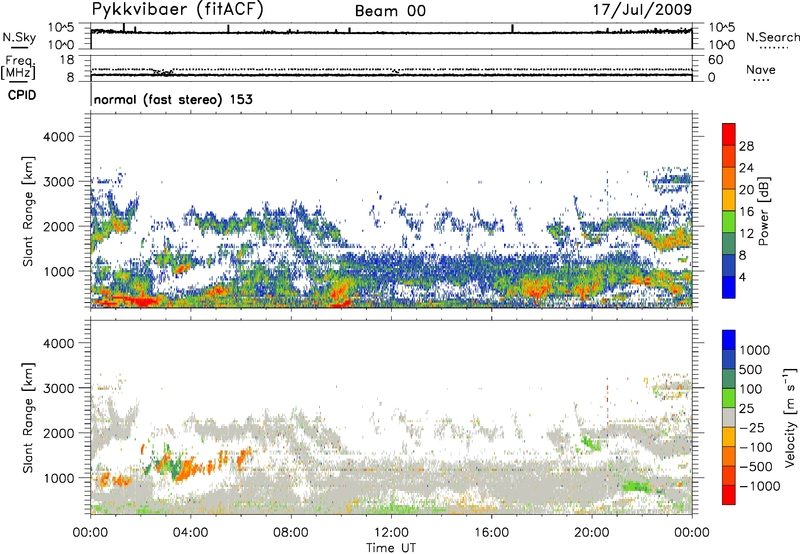Click the 'Freq. [MHz]' axis label
Screen dimensions: 800x554
(18, 67)
